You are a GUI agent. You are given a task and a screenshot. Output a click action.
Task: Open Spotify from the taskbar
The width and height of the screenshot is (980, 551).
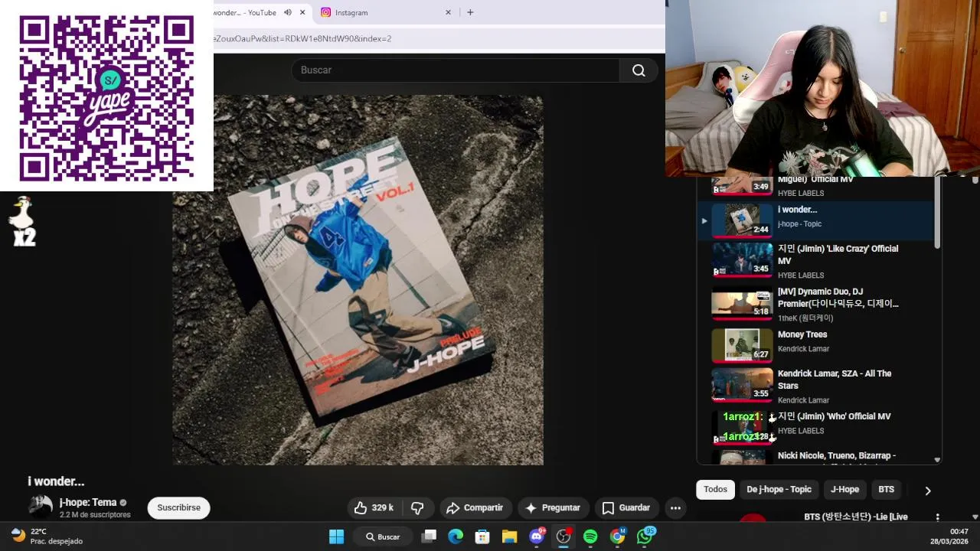pyautogui.click(x=590, y=536)
